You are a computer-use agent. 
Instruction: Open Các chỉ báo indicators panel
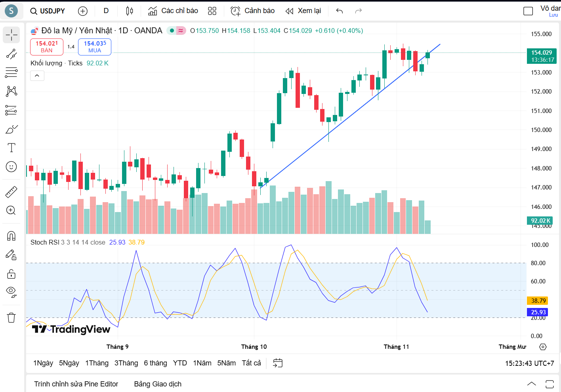172,11
